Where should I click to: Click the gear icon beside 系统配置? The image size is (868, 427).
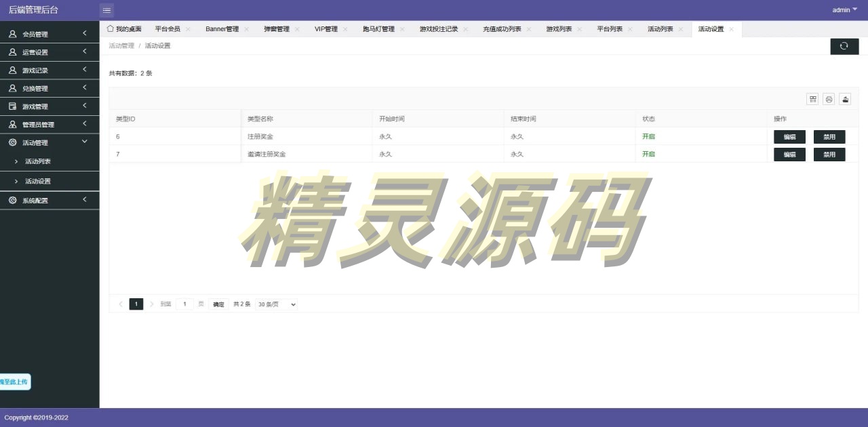[x=12, y=200]
